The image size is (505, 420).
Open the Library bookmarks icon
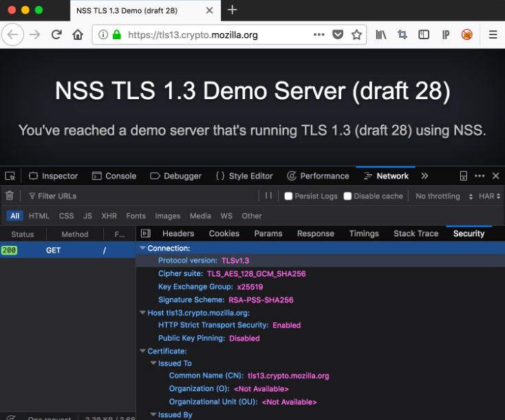[x=381, y=34]
